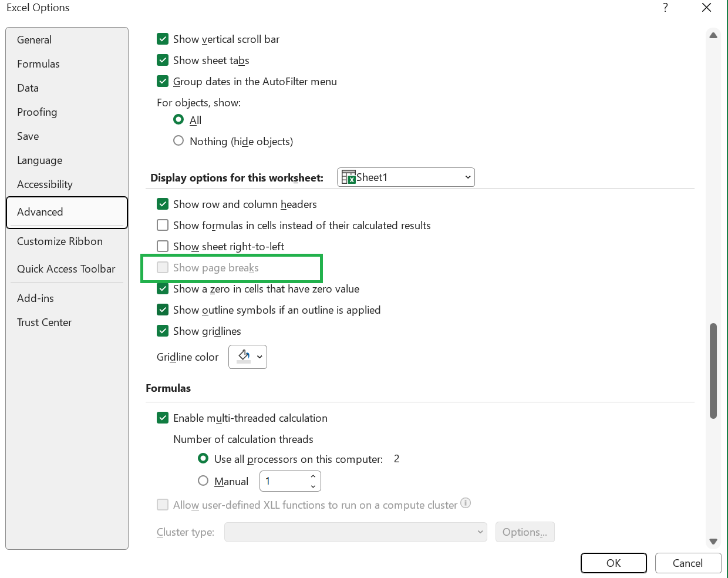Open the Save options category

coord(67,136)
